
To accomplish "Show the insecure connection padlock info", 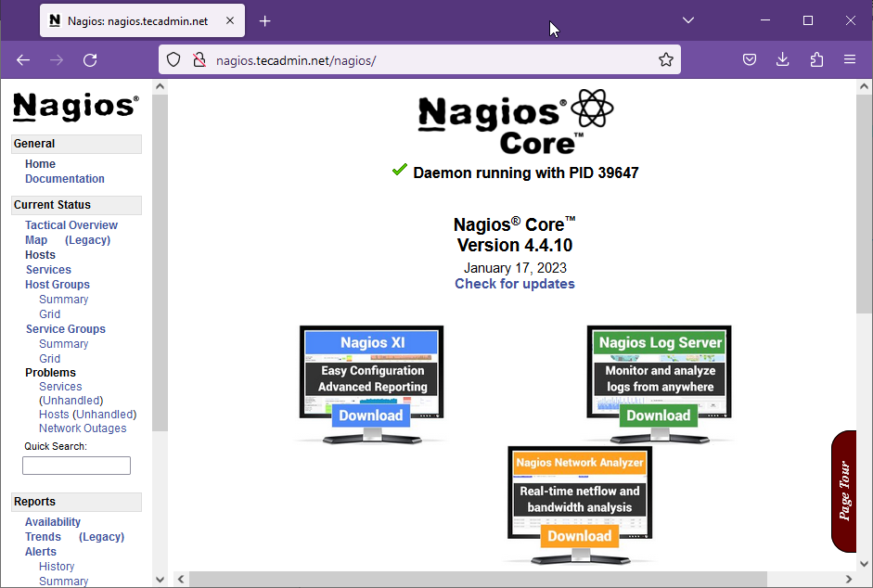I will pyautogui.click(x=199, y=59).
